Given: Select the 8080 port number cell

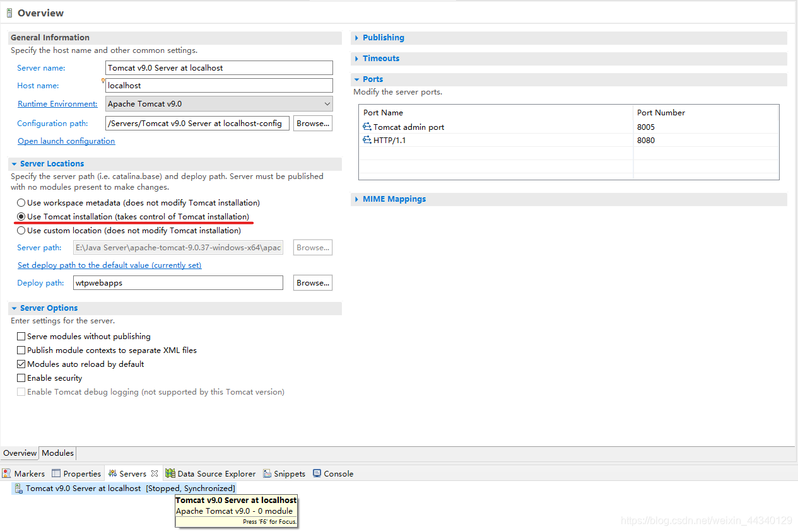Looking at the screenshot, I should [705, 140].
